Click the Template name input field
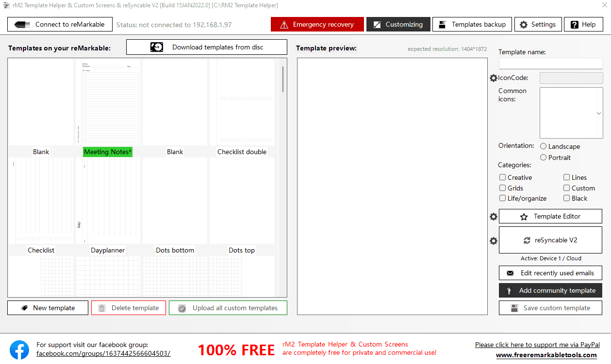The width and height of the screenshot is (611, 364). [x=551, y=63]
